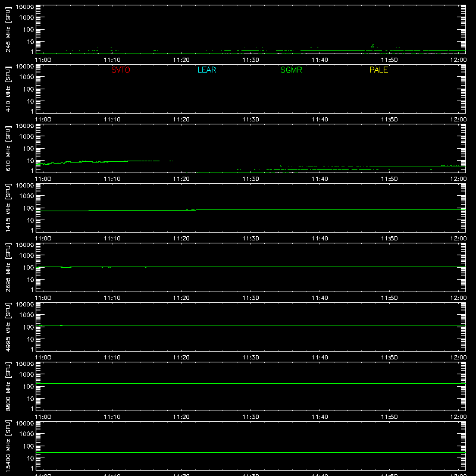
Task: Click 11:10 label under the 8800 MHz plot
Action: point(112,417)
